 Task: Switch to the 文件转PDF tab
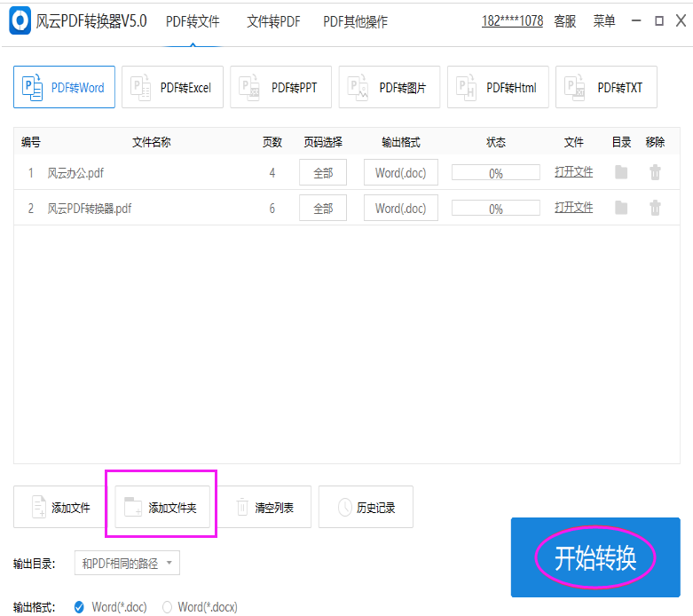273,21
